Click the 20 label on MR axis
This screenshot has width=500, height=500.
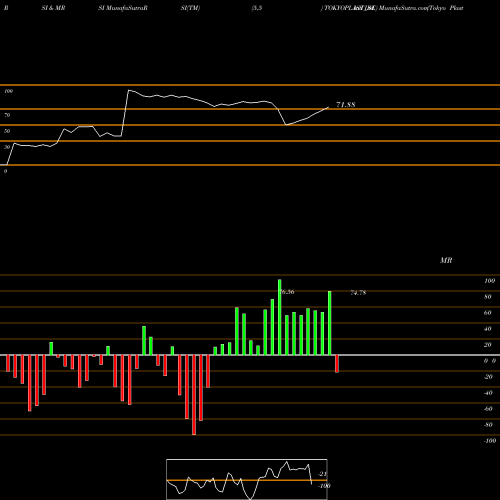[x=488, y=345]
